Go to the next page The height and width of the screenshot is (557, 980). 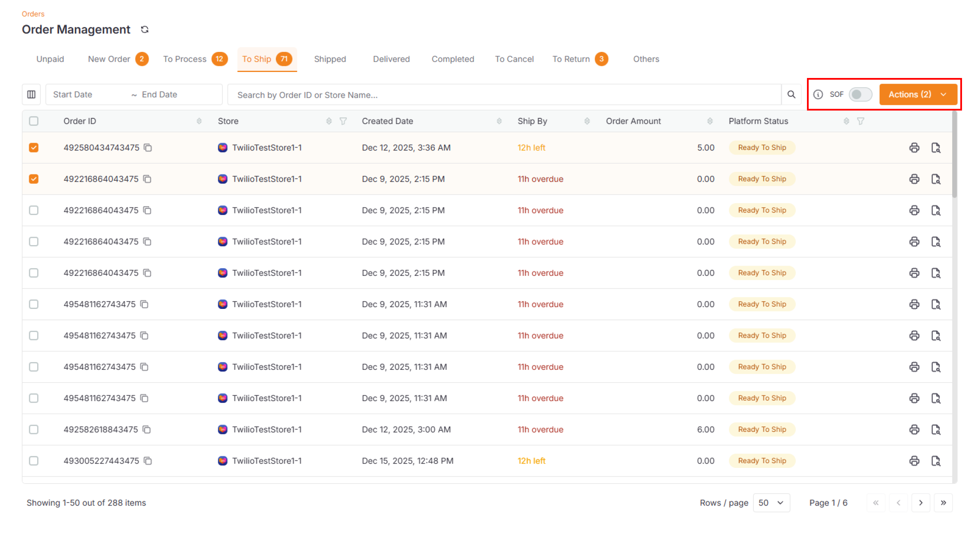coord(920,503)
